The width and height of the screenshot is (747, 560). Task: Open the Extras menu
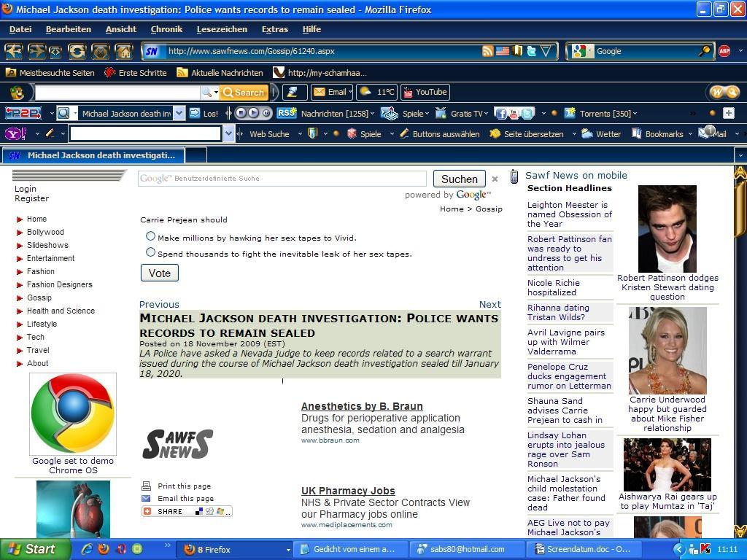coord(275,29)
